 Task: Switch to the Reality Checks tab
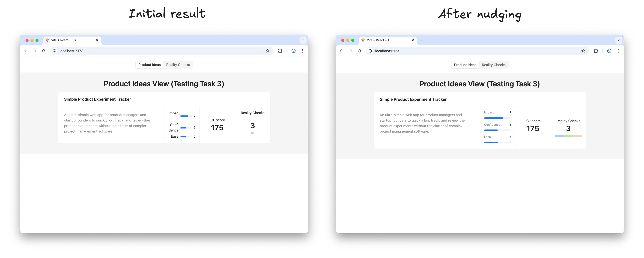[178, 65]
